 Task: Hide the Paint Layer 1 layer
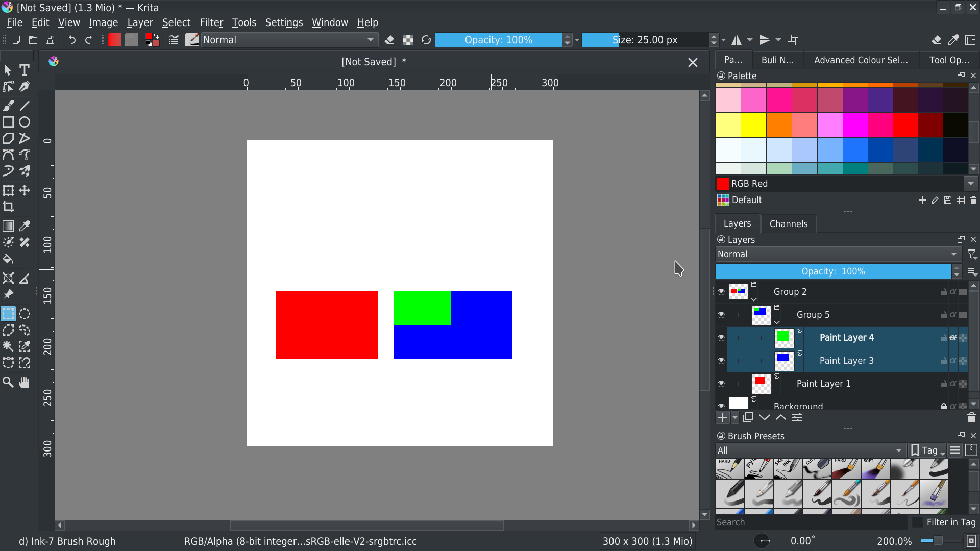click(x=721, y=384)
